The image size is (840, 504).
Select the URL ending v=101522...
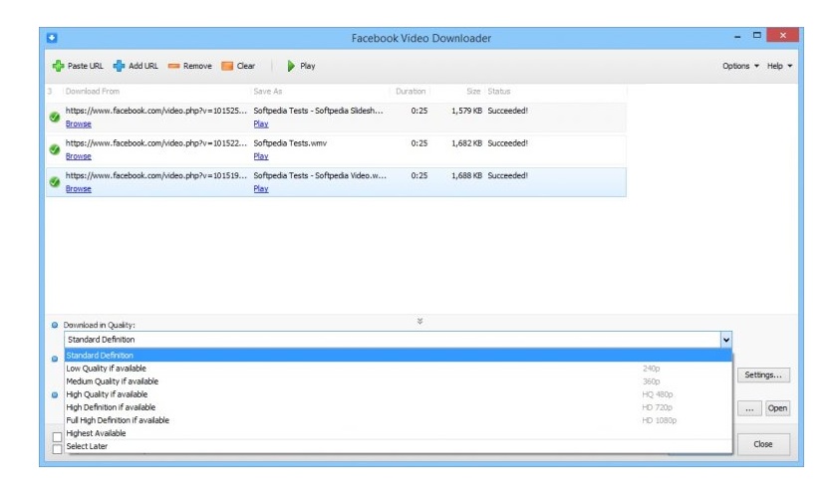(x=155, y=143)
